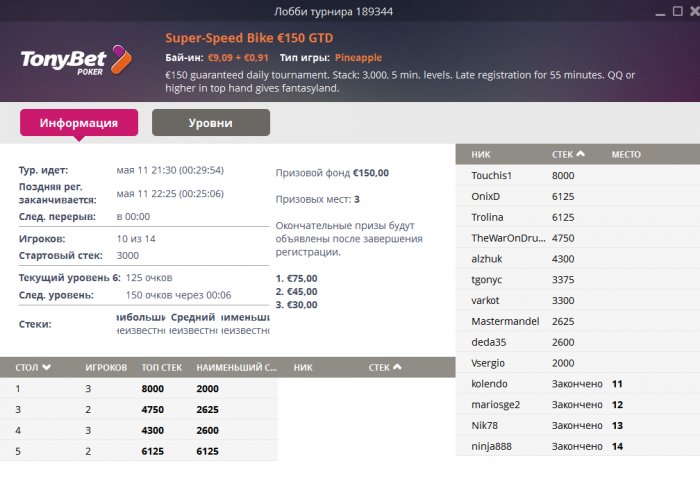Image resolution: width=700 pixels, height=497 pixels.
Task: Open the Уровни tab
Action: coord(210,123)
